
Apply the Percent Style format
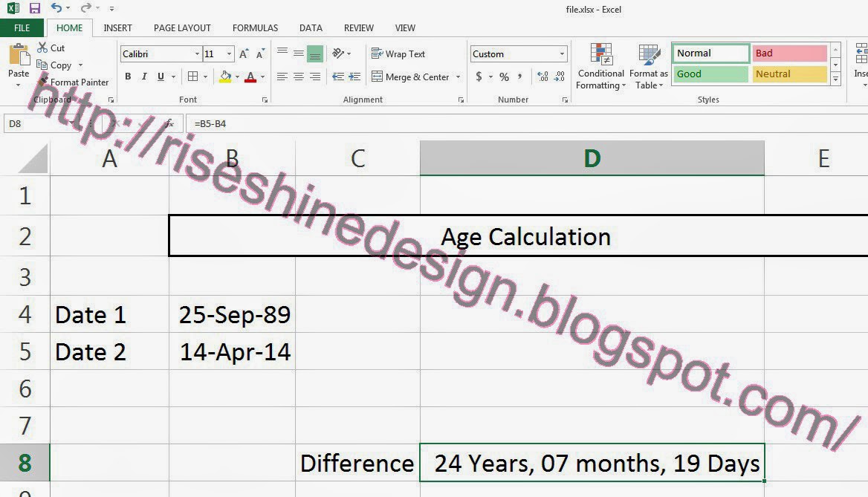point(503,77)
